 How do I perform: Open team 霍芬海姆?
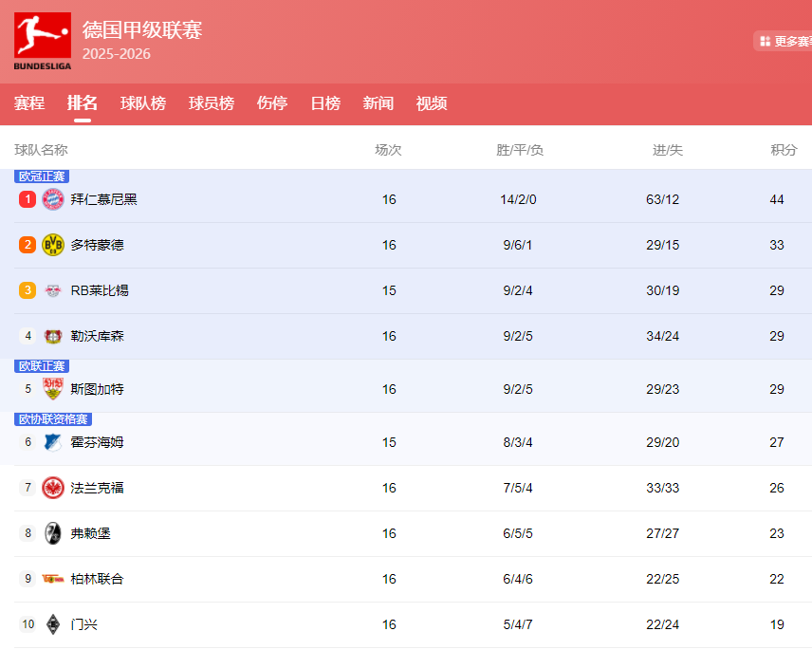(x=98, y=442)
